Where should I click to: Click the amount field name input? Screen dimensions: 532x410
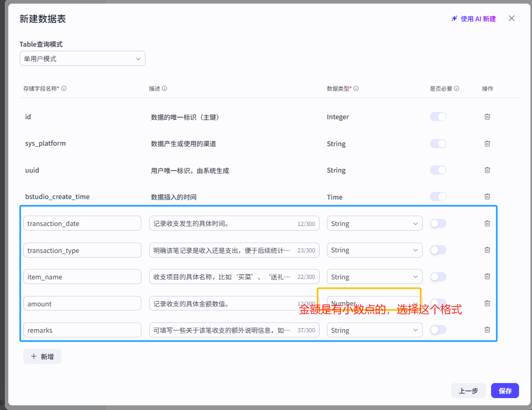coord(82,303)
